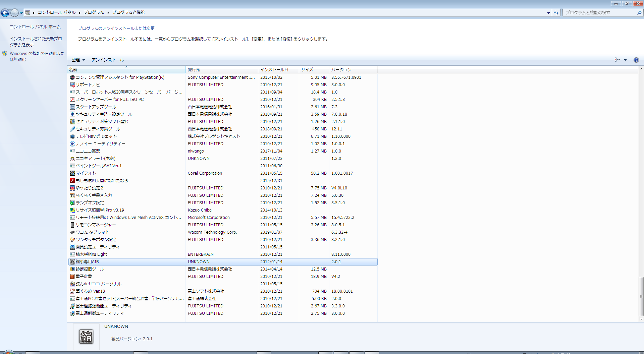Screen dimensions: 644x354
Task: Select the ニコニコ実況 program row
Action: coord(223,151)
